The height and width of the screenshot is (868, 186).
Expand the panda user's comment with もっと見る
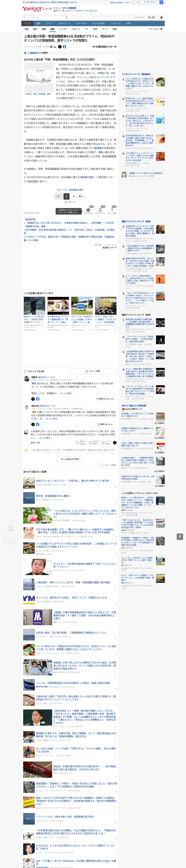click(45, 438)
